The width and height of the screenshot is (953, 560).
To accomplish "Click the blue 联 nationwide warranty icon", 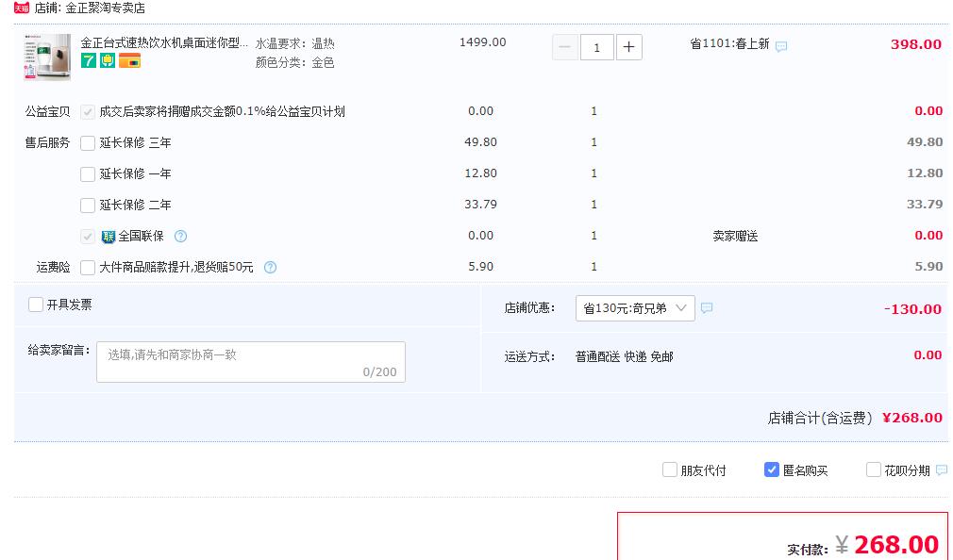I will point(109,237).
